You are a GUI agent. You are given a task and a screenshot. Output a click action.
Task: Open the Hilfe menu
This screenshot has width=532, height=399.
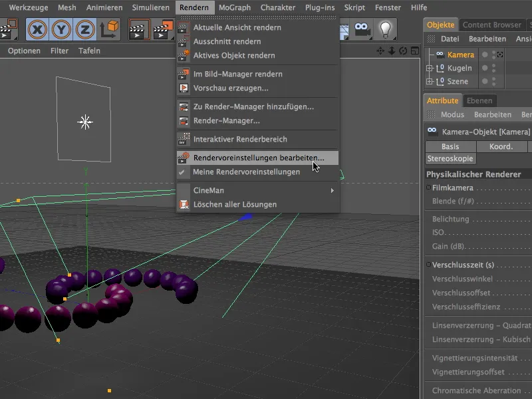click(x=419, y=7)
